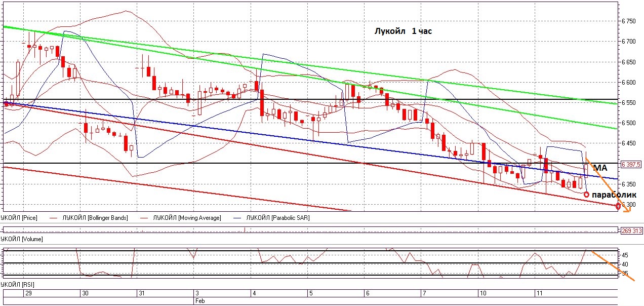Click the 6 700 price axis label
Screen dimensions: 644x306
tap(628, 42)
